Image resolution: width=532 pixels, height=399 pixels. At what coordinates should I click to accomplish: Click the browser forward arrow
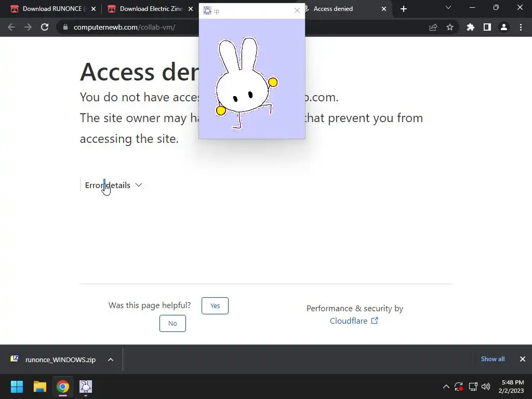coord(28,27)
